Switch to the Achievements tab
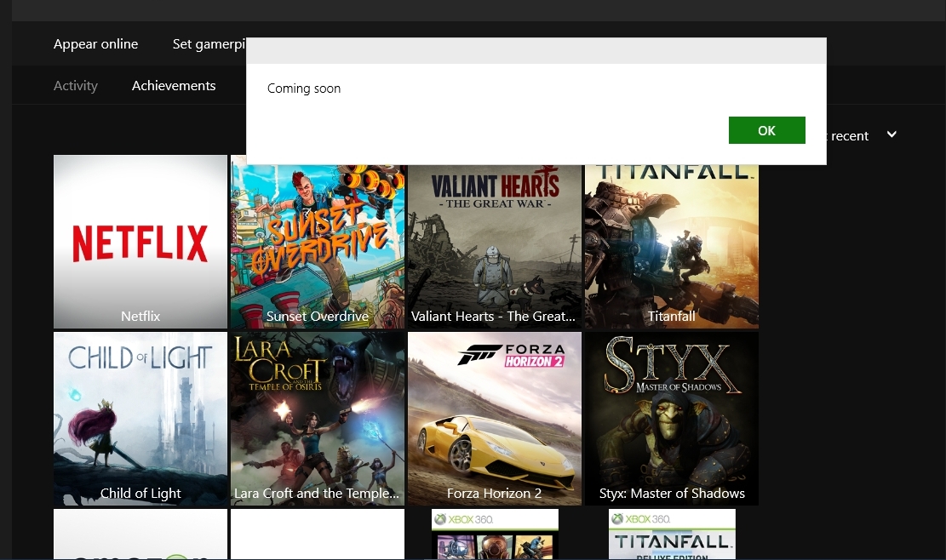 (x=174, y=86)
